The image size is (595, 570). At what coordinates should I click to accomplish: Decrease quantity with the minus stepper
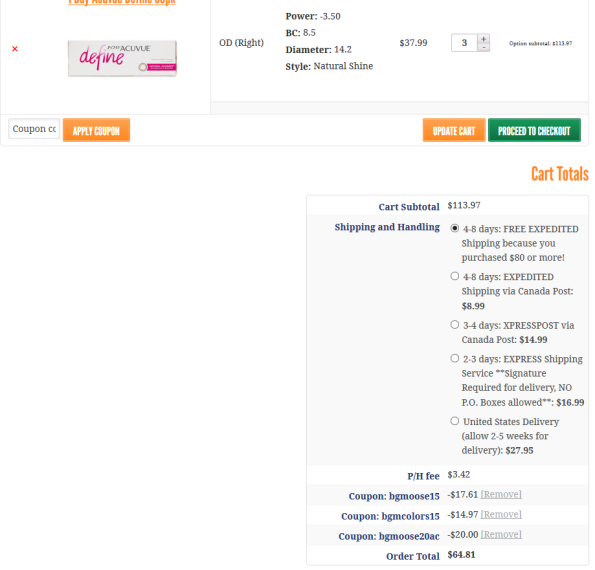pyautogui.click(x=483, y=47)
